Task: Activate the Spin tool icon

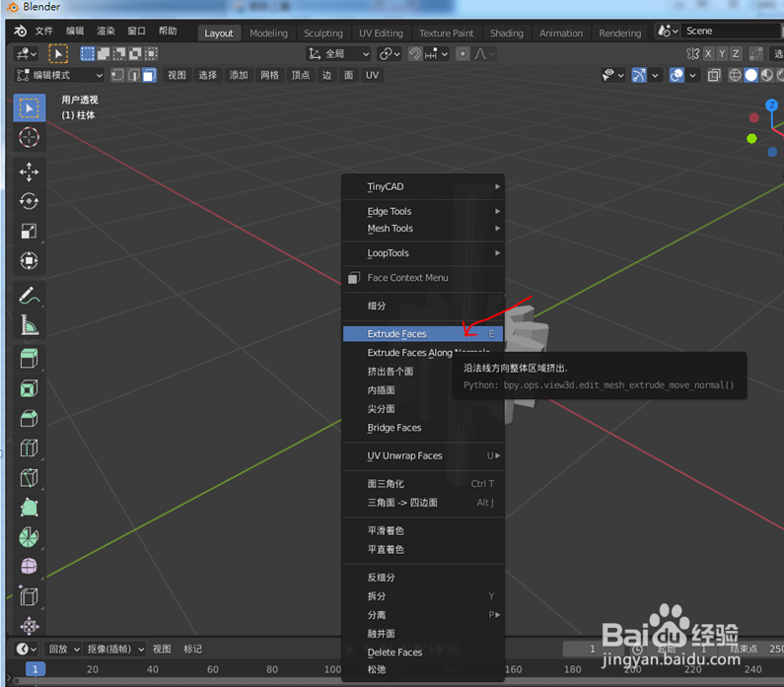Action: 29,537
